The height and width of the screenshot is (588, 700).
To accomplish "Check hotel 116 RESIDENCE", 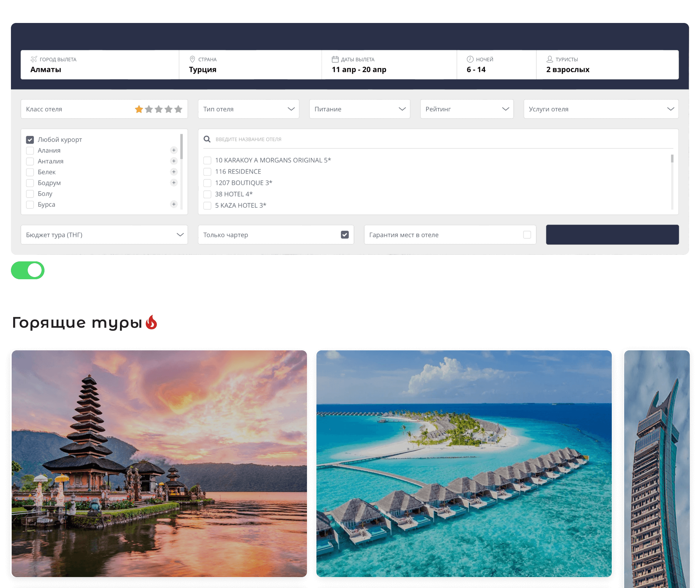I will click(x=207, y=172).
